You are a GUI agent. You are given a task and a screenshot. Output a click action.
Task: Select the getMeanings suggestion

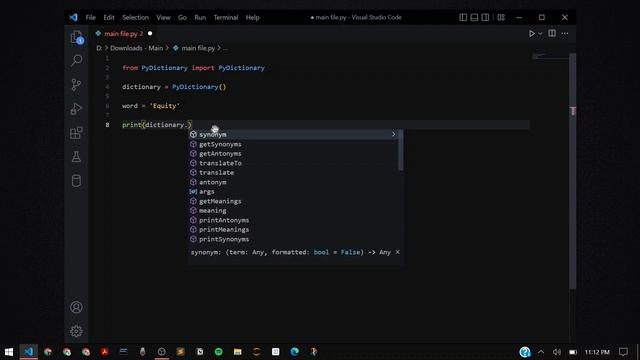click(293, 201)
